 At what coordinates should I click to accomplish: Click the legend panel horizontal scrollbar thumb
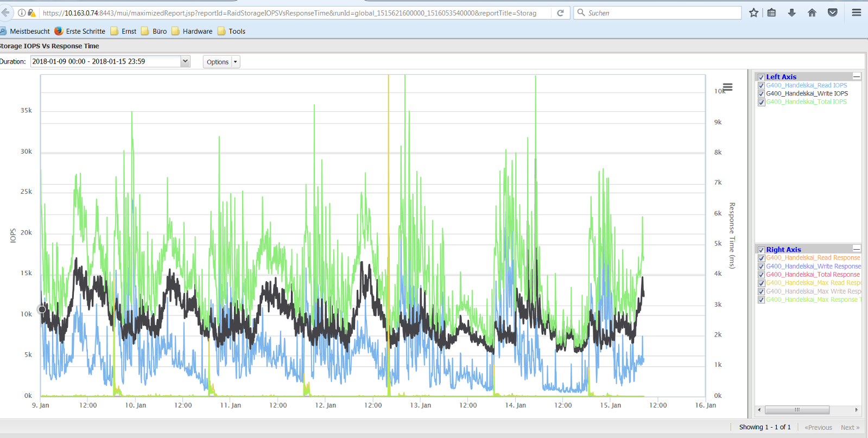[797, 410]
